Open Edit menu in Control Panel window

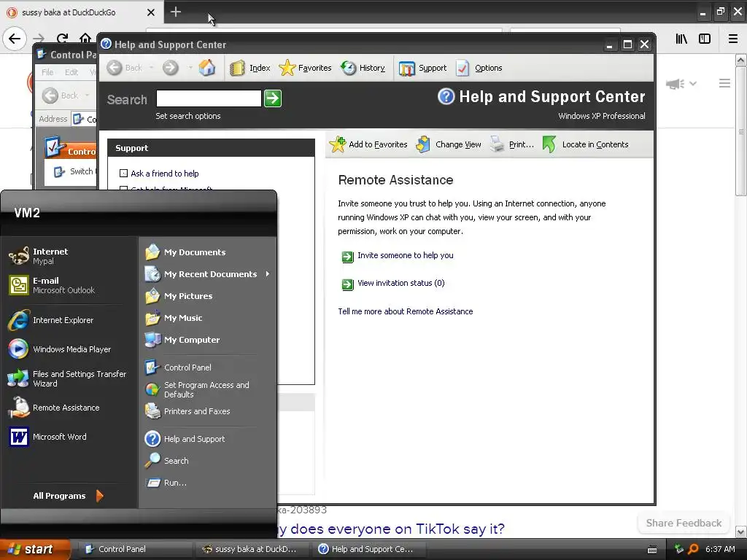tap(71, 72)
